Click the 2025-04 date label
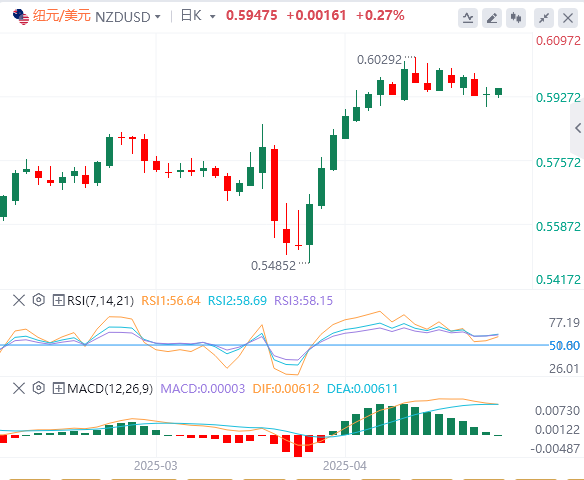Viewport: 584px width, 480px height. tap(345, 466)
